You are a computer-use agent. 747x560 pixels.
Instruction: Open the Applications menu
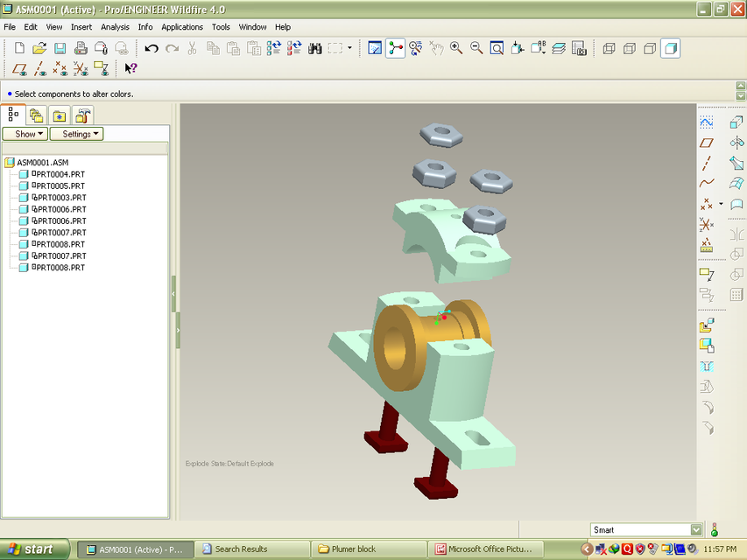click(182, 27)
